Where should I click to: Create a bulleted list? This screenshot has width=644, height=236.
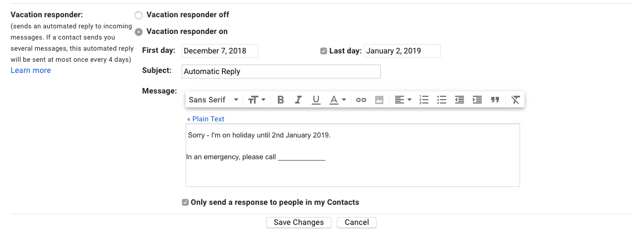coord(442,100)
